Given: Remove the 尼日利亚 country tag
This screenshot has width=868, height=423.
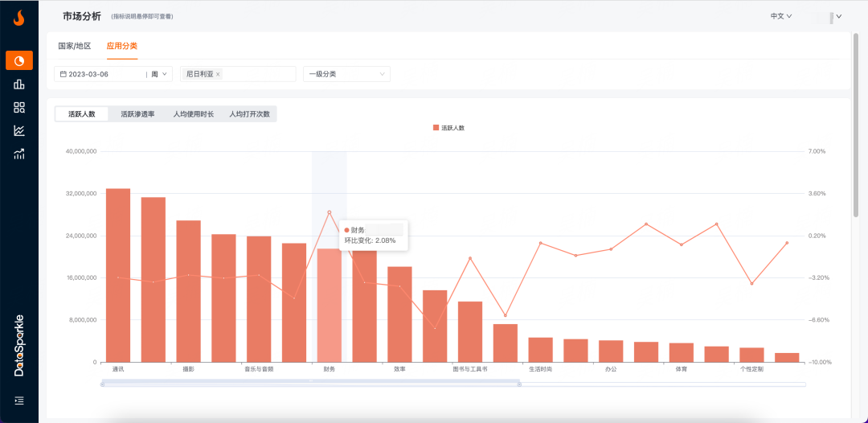Looking at the screenshot, I should tap(218, 74).
